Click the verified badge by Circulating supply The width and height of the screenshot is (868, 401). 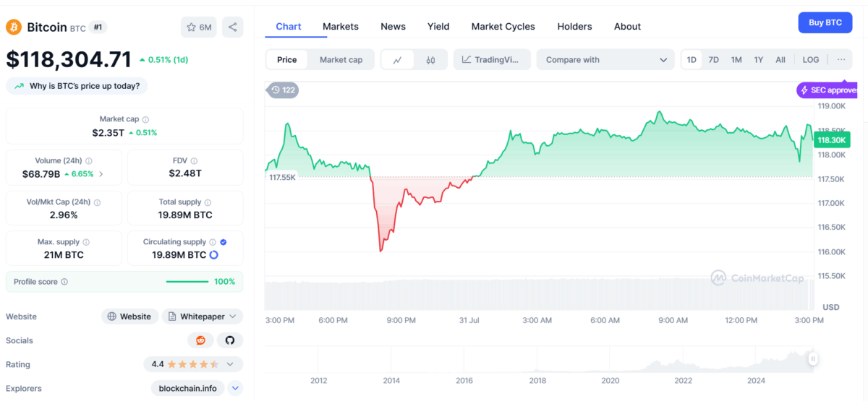click(224, 242)
